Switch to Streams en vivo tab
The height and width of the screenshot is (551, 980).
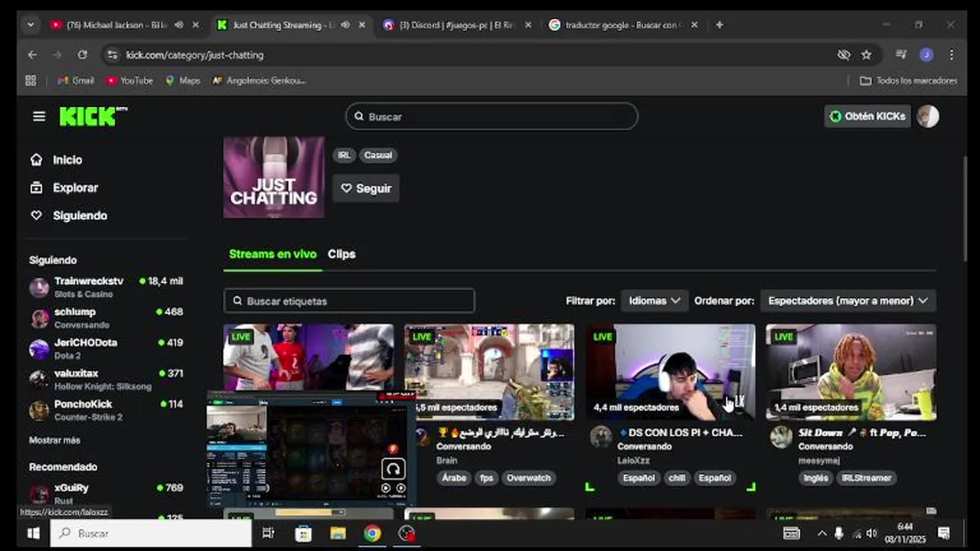[273, 254]
